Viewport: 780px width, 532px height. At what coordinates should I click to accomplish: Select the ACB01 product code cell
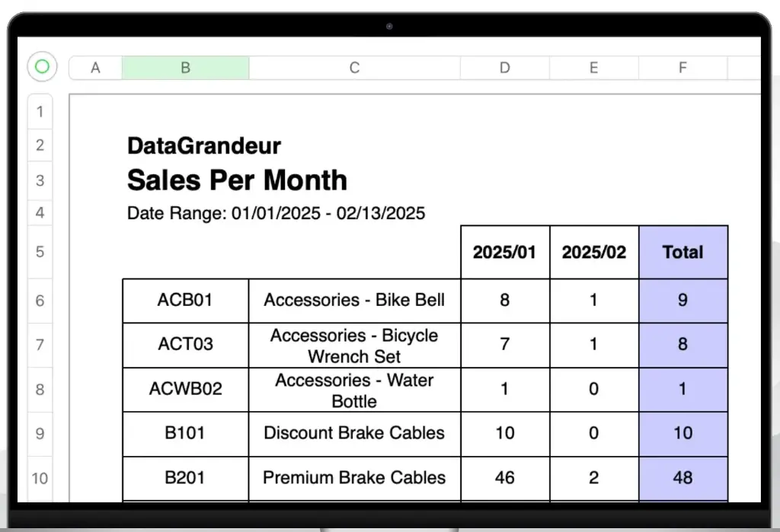184,300
